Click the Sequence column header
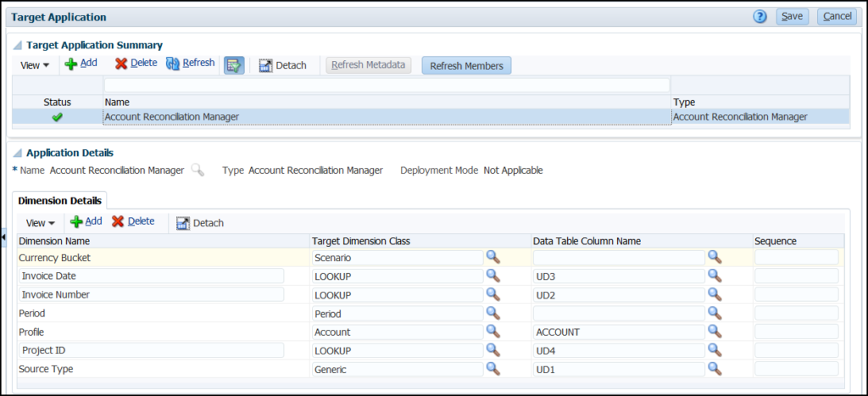 (798, 241)
